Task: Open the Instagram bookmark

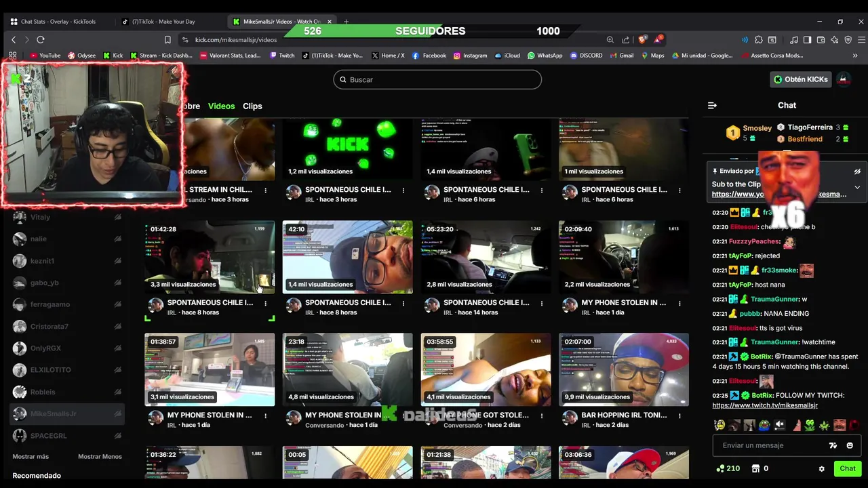Action: coord(470,56)
